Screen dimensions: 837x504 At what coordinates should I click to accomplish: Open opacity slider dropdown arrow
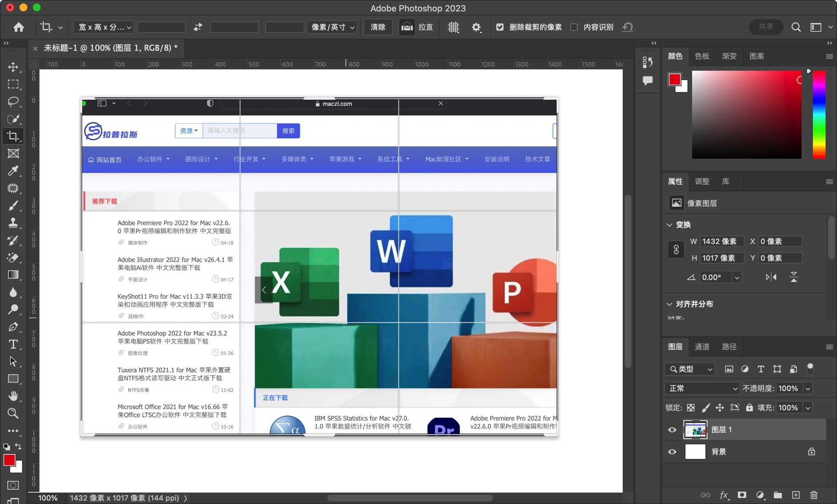[808, 388]
